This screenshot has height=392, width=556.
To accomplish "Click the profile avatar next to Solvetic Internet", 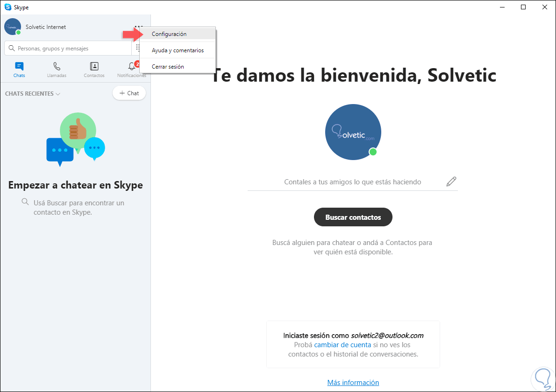I will 13,27.
